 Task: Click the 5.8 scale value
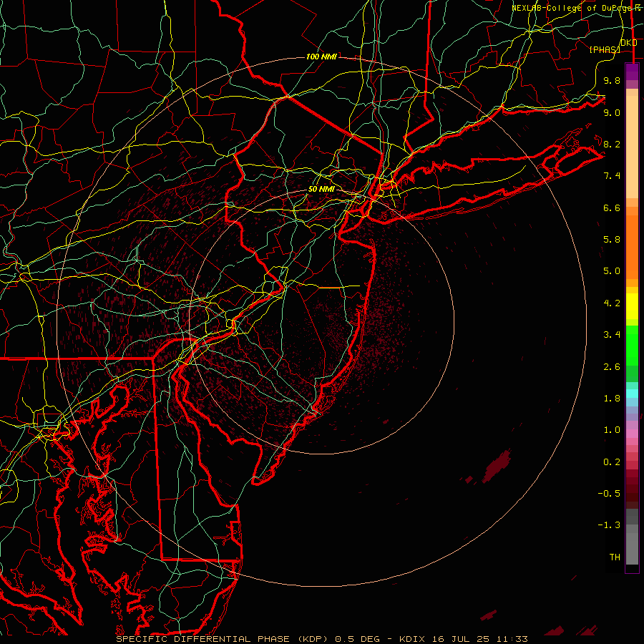pos(612,240)
